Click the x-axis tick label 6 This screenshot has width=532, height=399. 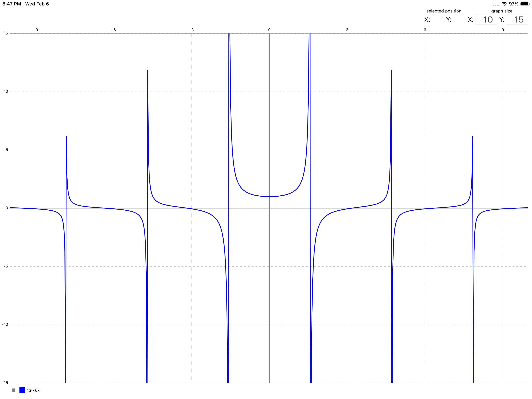(x=425, y=30)
